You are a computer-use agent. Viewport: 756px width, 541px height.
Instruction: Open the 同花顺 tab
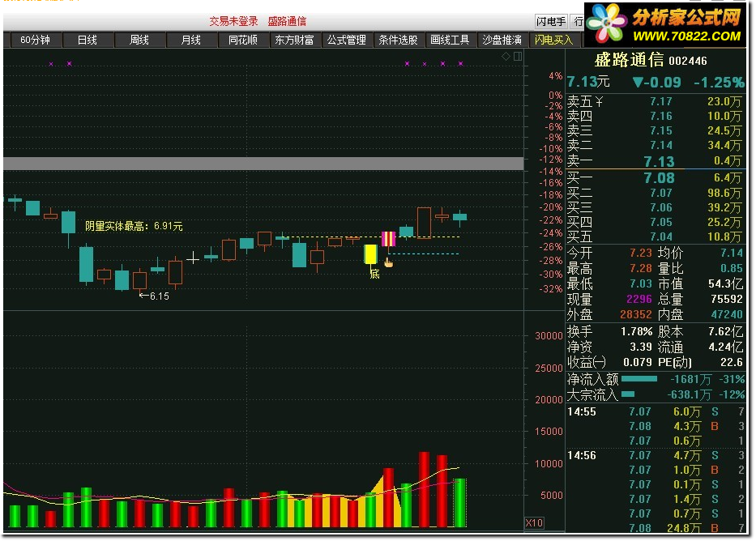242,40
